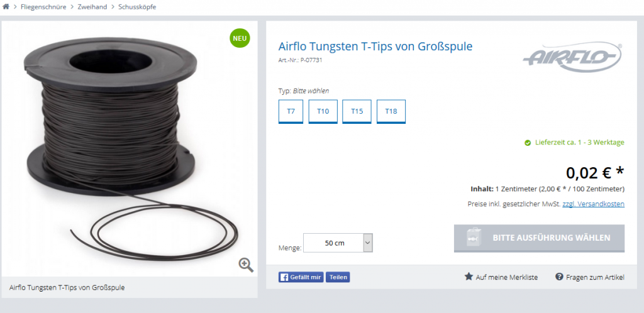Zoom the product image with magnifier icon
The width and height of the screenshot is (644, 313).
coord(246,265)
